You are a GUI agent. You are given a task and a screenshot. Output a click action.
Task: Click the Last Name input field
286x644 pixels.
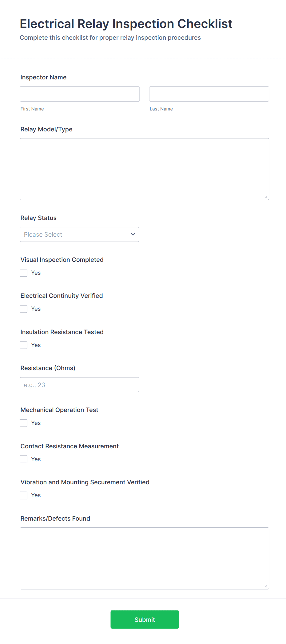tap(209, 94)
